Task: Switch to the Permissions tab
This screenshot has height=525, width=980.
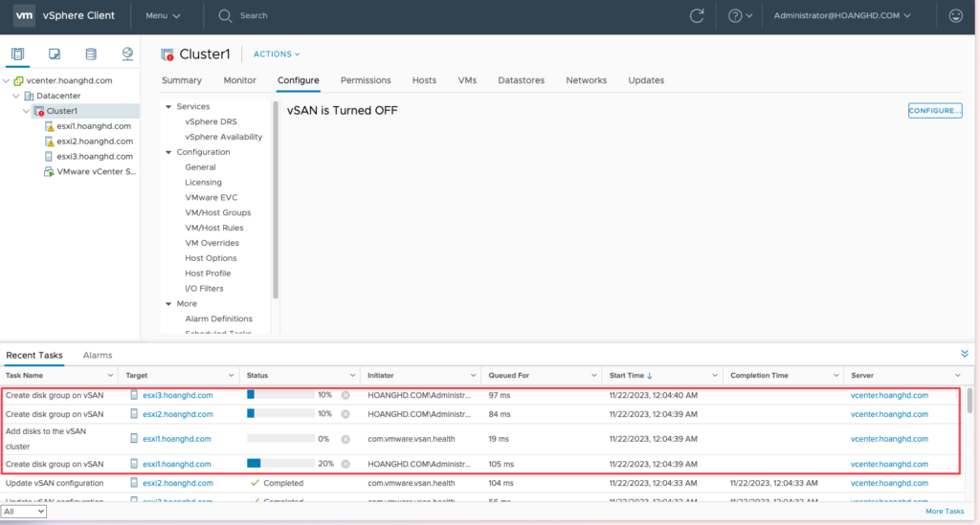Action: [x=366, y=80]
